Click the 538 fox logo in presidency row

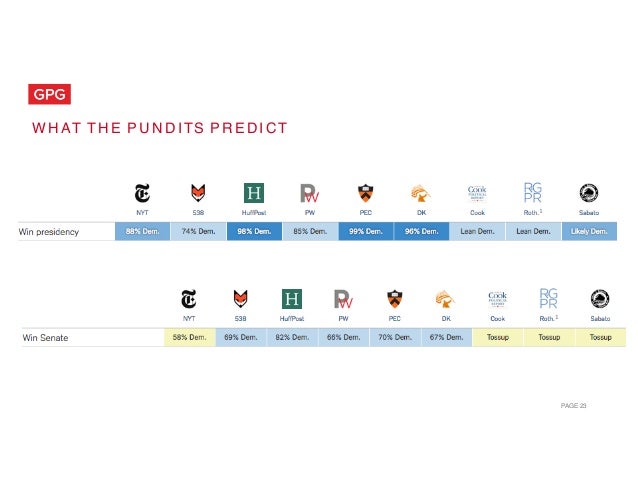click(198, 193)
